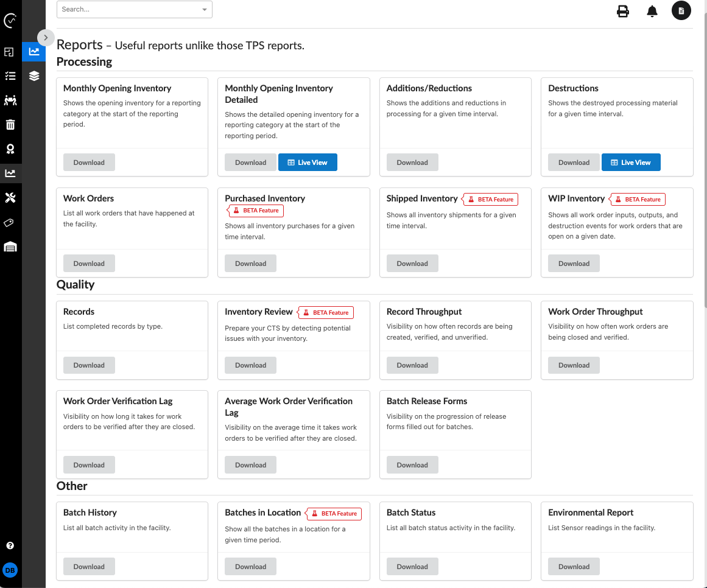Select the blue chart tab in submenu
707x588 pixels.
34,52
